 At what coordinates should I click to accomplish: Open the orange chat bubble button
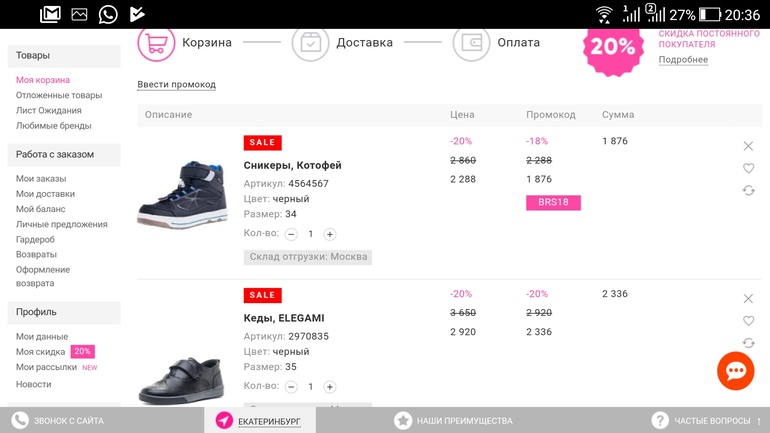point(735,371)
